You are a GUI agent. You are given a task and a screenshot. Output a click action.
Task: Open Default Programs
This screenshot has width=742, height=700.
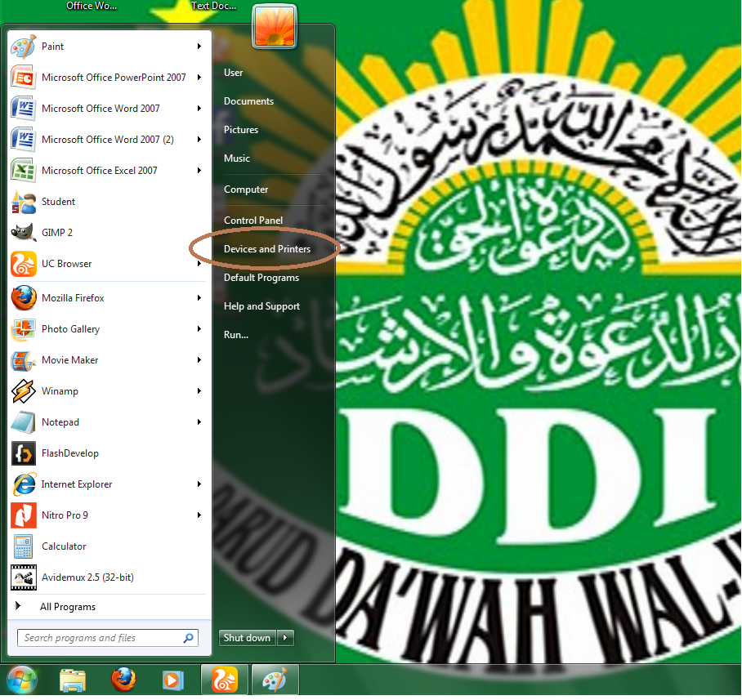tap(261, 278)
